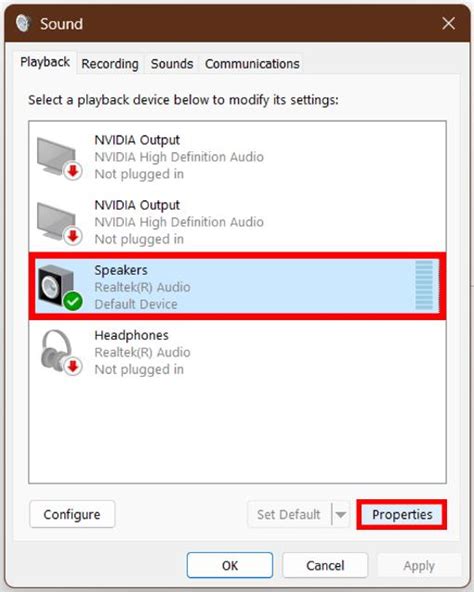Viewport: 474px width, 592px height.
Task: Click the Headphones device icon
Action: 61,353
